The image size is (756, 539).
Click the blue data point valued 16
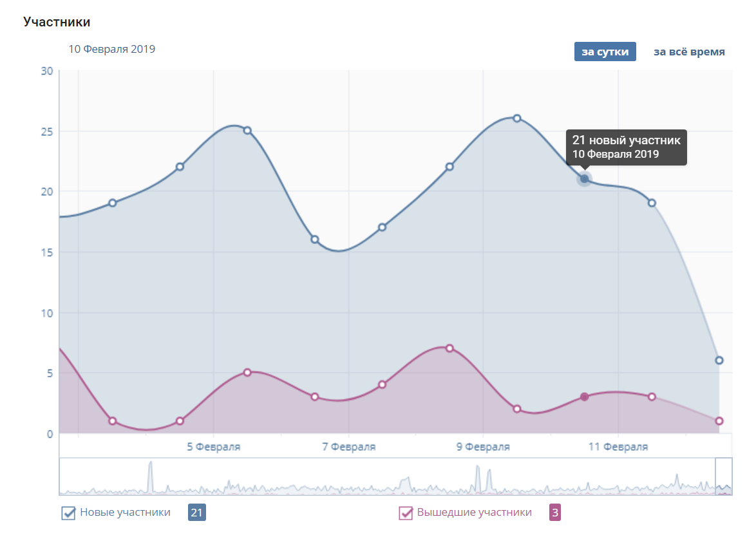315,239
